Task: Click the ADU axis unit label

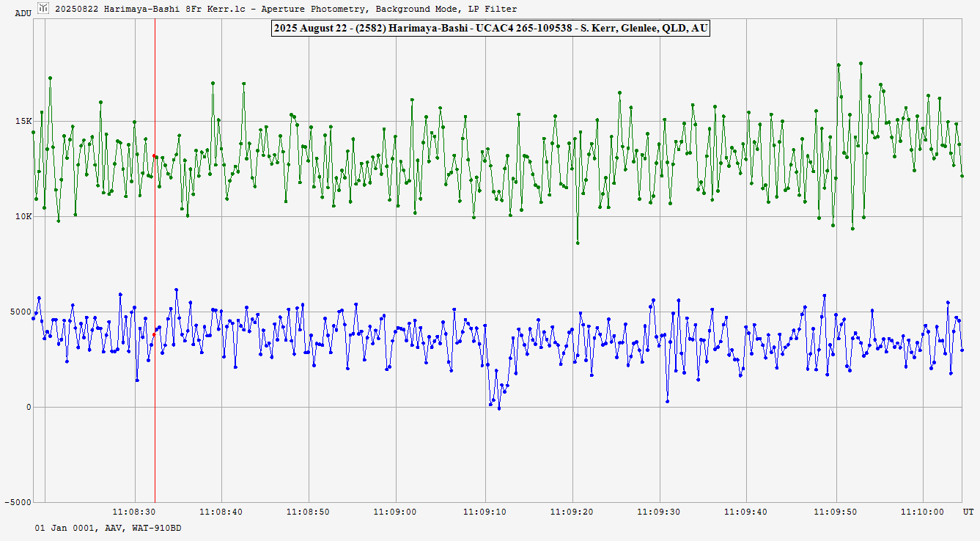Action: tap(23, 13)
